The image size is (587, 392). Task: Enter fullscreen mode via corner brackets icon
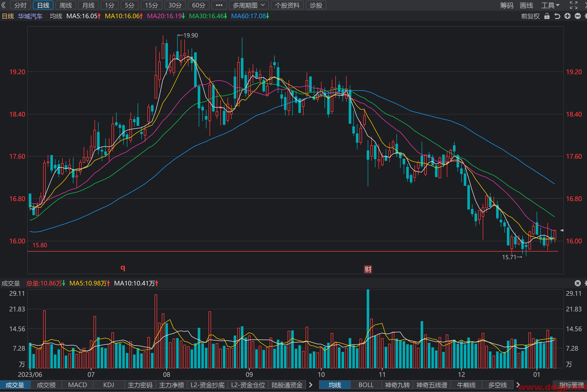(574, 5)
